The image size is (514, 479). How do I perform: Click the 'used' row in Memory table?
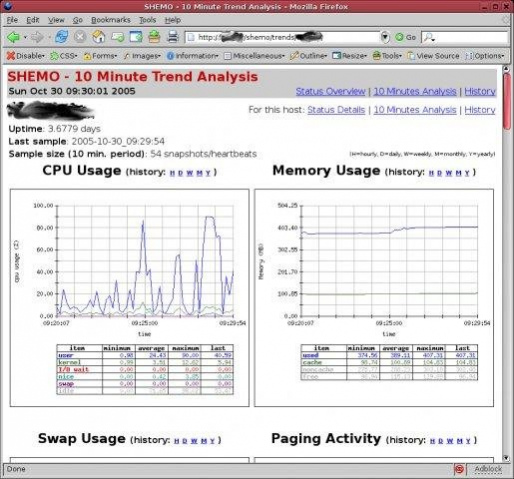click(389, 355)
